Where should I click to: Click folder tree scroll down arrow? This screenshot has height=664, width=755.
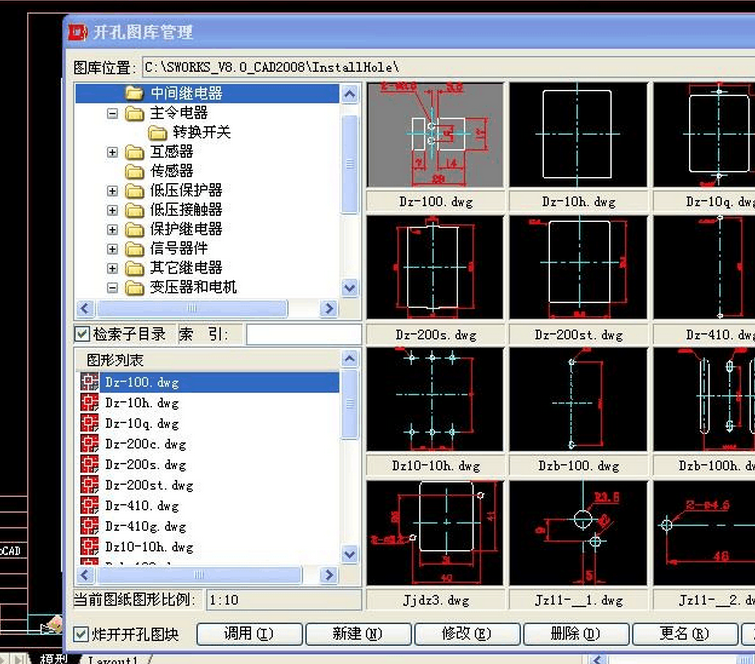[x=350, y=288]
